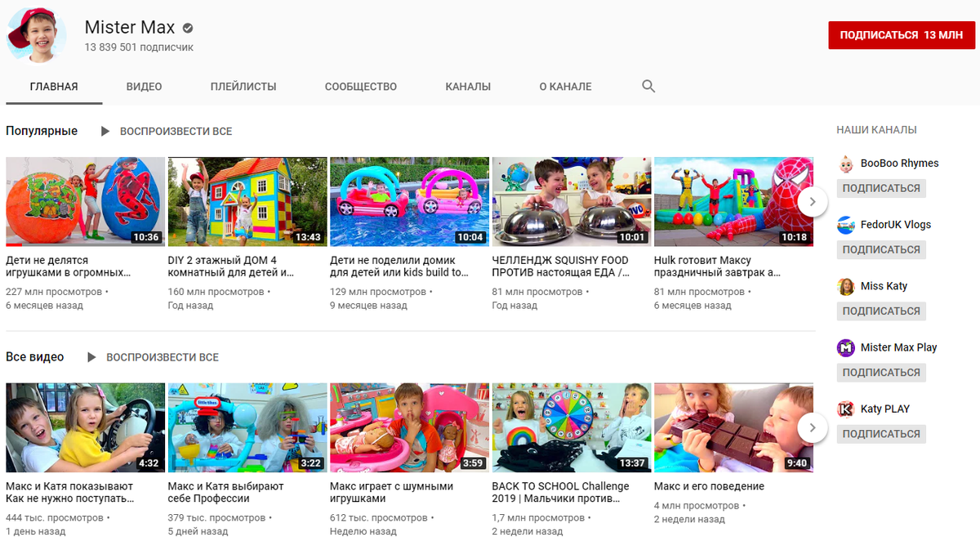
Task: Open the channel search icon
Action: point(648,86)
